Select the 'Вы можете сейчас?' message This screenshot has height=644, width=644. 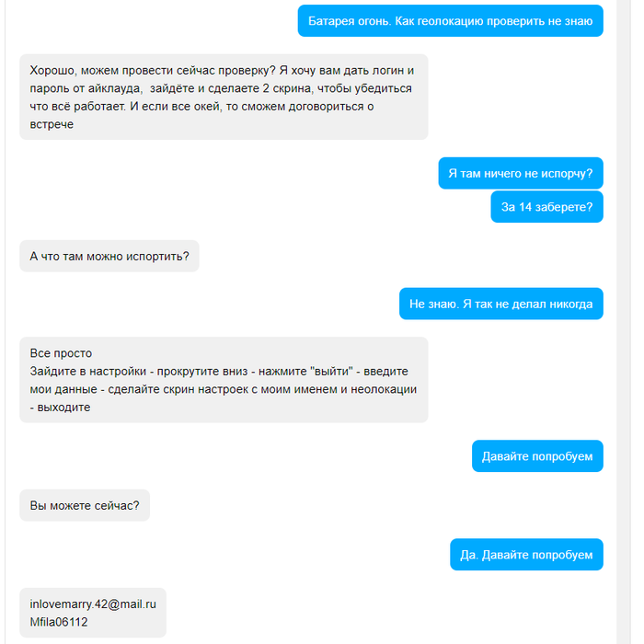pos(85,505)
